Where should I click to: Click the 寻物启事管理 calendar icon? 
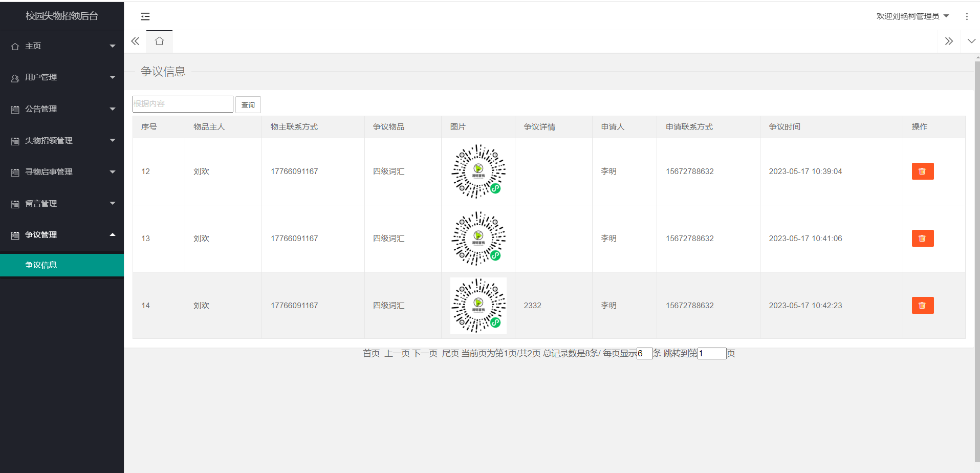15,173
